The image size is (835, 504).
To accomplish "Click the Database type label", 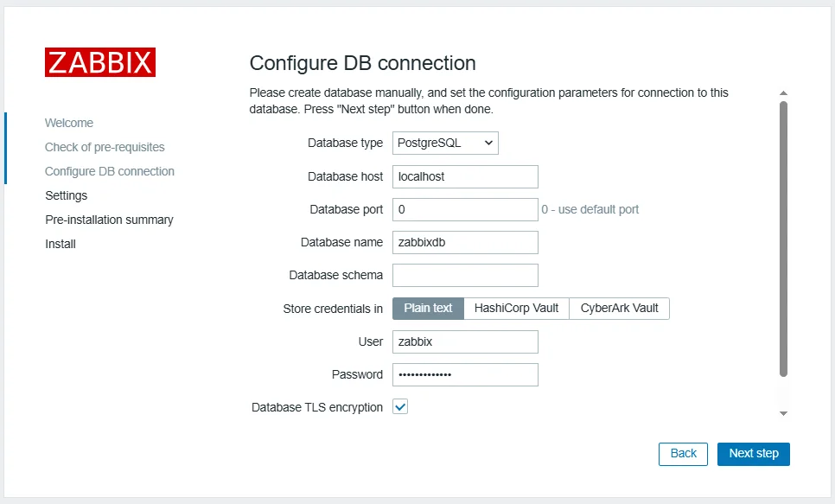I will point(345,143).
